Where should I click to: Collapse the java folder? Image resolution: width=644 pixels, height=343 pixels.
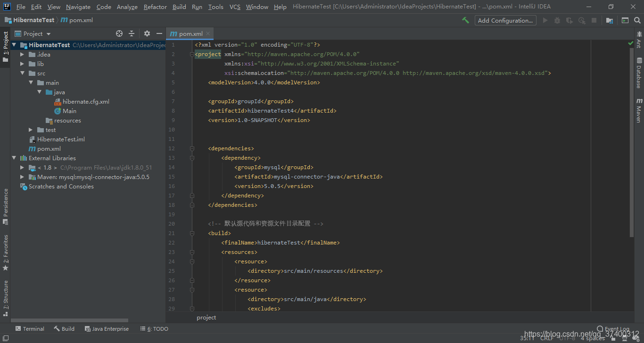[x=40, y=92]
